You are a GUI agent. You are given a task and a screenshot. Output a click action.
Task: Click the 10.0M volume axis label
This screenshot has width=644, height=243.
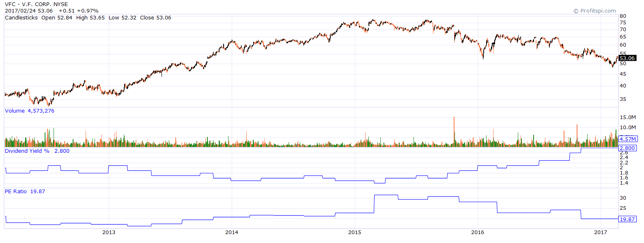tap(628, 128)
